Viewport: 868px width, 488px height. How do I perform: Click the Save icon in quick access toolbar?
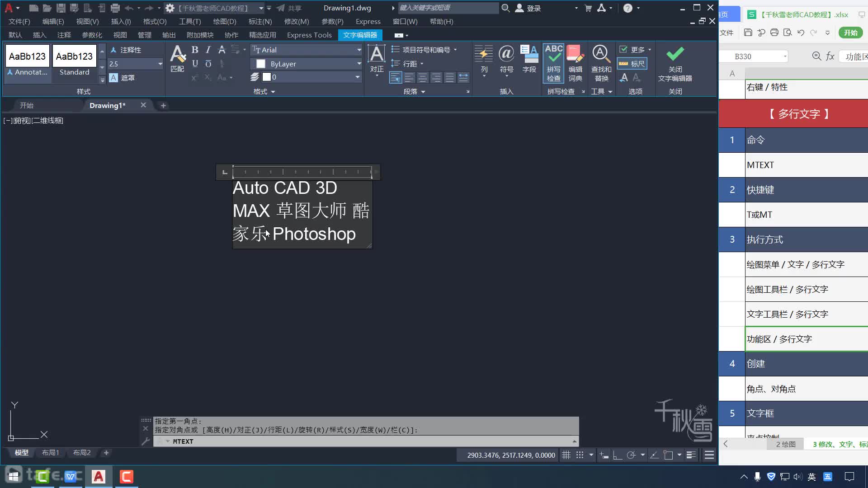click(x=61, y=8)
